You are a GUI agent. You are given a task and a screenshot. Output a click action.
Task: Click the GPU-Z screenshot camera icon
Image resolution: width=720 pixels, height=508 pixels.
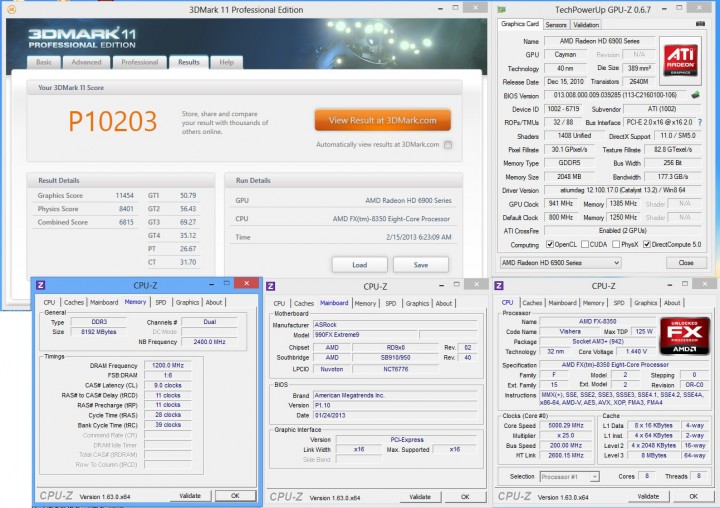[700, 23]
